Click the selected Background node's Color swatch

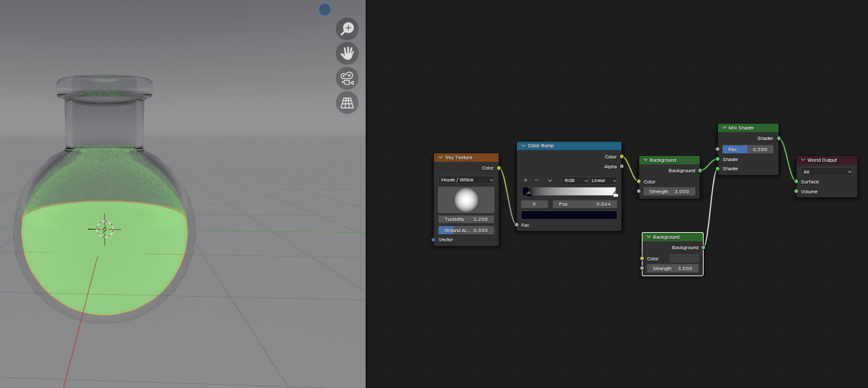click(683, 258)
